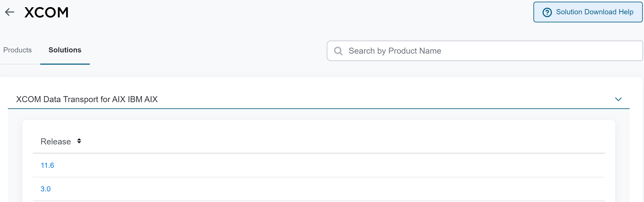Open release 11.6 link

[x=47, y=165]
